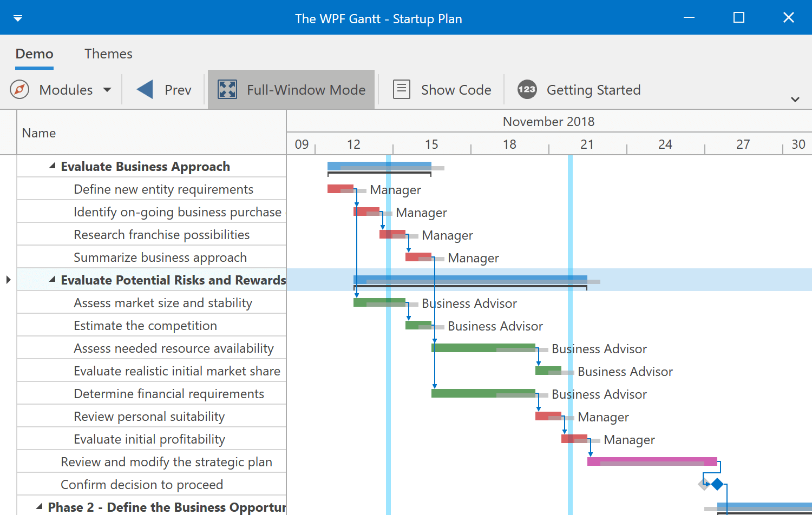This screenshot has width=812, height=515.
Task: Click the compass icon next to Modules
Action: pos(19,89)
